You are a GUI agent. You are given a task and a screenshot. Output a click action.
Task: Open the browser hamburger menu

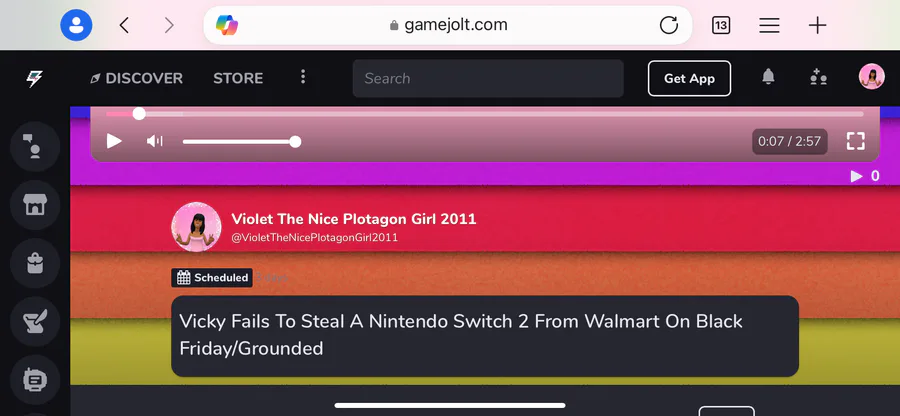pyautogui.click(x=769, y=25)
